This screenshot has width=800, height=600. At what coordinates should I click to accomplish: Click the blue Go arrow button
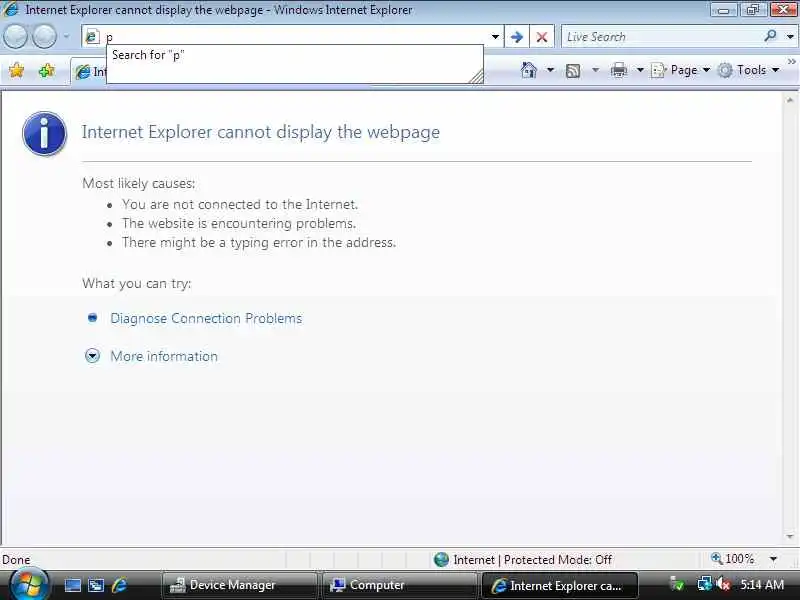click(516, 37)
